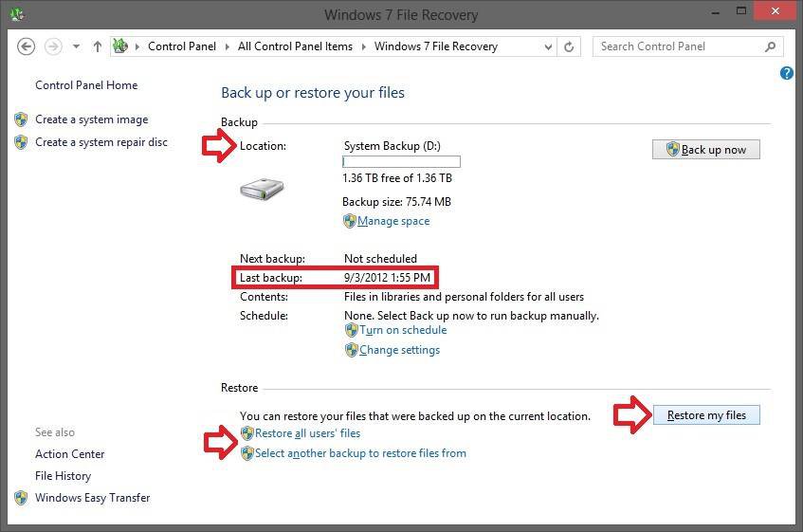This screenshot has height=532, width=803.
Task: Go up one level with Up arrow
Action: pos(98,46)
